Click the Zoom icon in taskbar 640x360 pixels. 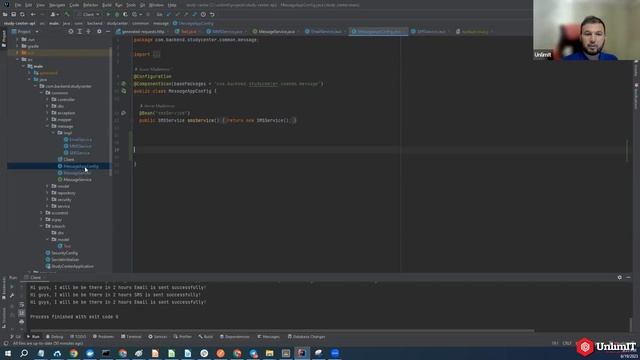click(x=335, y=353)
